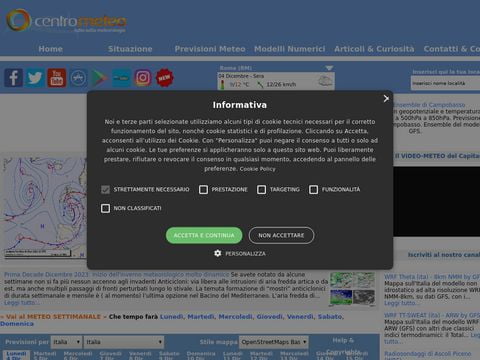Open the Apple App Store icon

tap(78, 78)
